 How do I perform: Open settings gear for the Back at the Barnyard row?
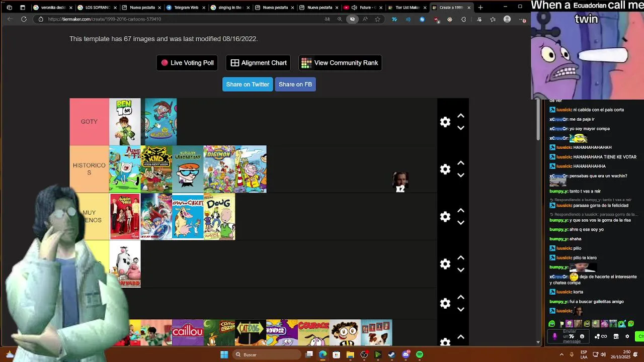pos(445,264)
